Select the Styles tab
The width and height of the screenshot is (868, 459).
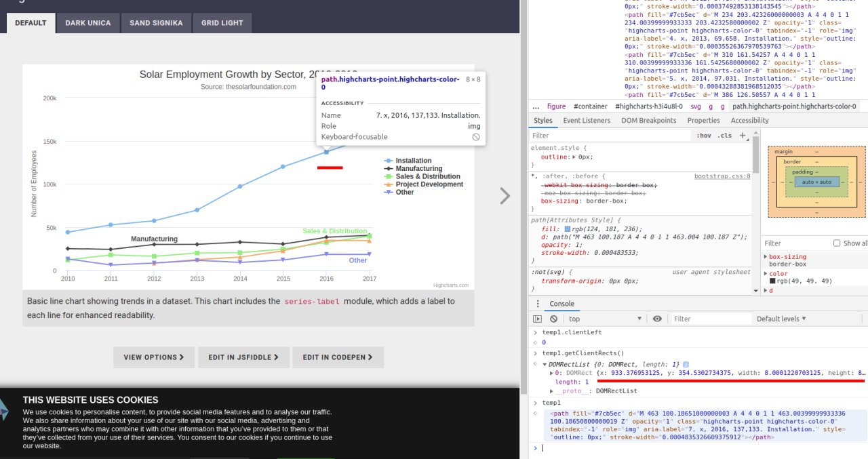542,121
